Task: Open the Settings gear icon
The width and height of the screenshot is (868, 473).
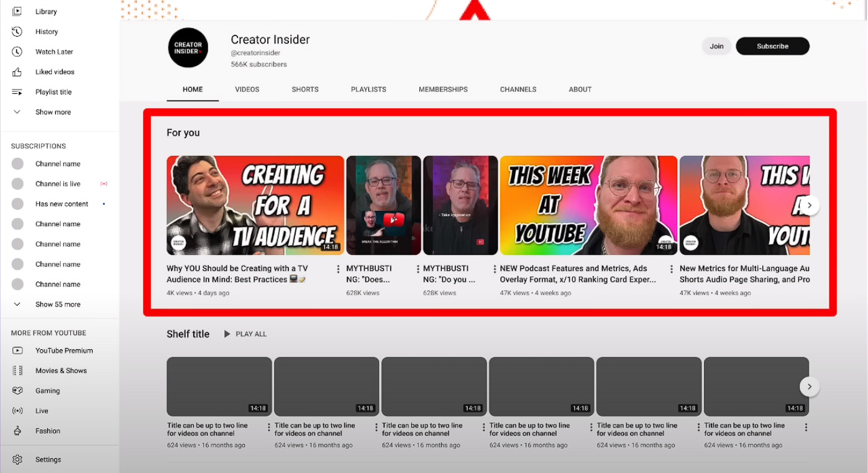Action: pos(17,460)
